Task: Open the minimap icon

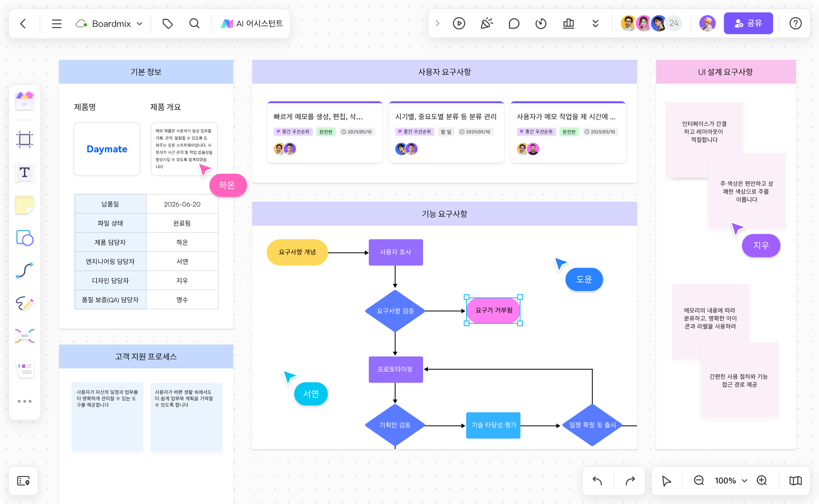Action: tap(795, 481)
